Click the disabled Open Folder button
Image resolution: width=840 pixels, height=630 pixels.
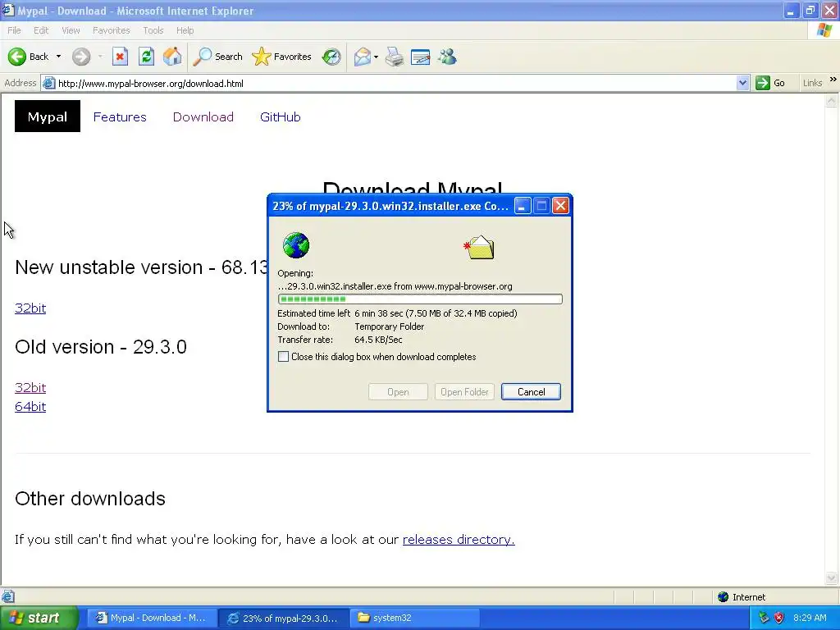pyautogui.click(x=464, y=391)
